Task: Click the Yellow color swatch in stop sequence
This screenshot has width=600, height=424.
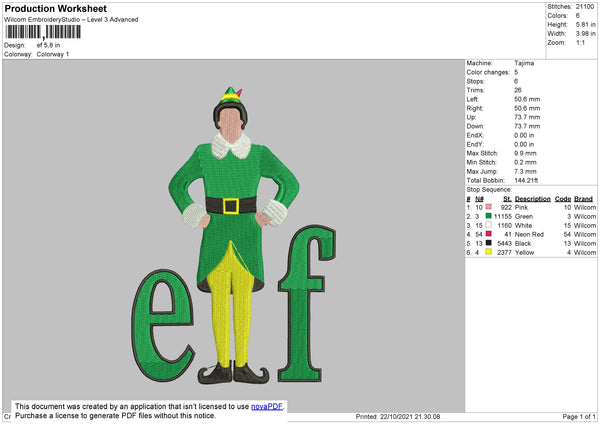Action: click(x=489, y=252)
